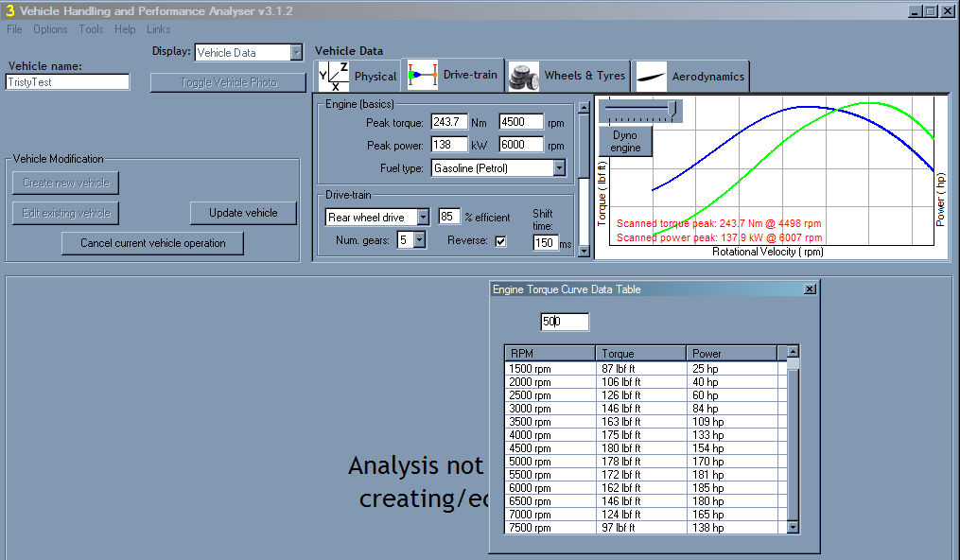Open the Tools menu
This screenshot has height=560, width=960.
tap(91, 29)
